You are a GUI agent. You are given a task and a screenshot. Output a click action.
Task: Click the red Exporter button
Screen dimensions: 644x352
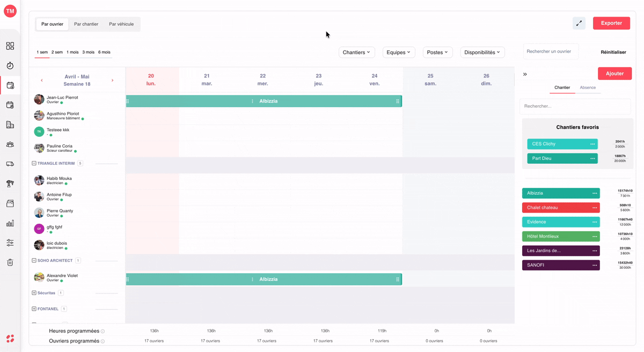pyautogui.click(x=611, y=23)
